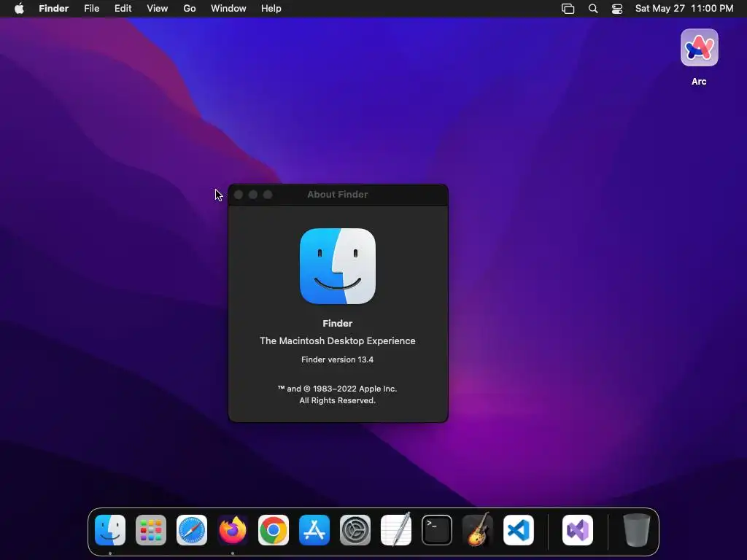Click the "1983–2022 Apple Inc." copyright line

pos(337,389)
